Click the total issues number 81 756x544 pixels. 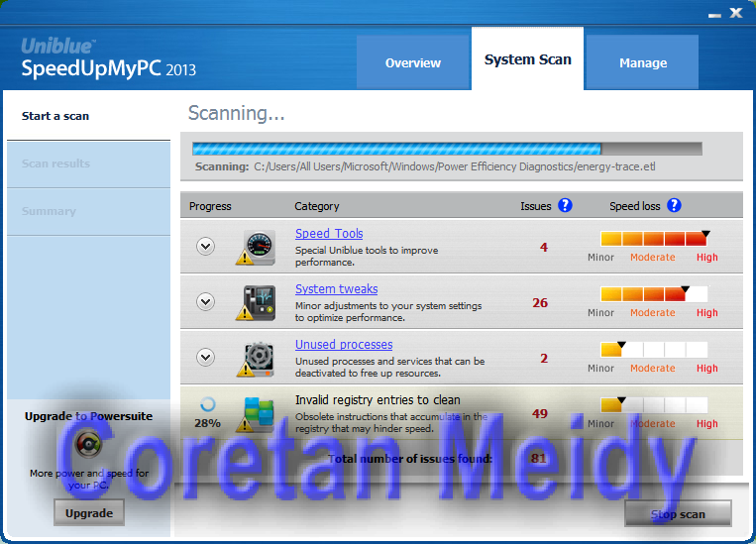click(538, 458)
